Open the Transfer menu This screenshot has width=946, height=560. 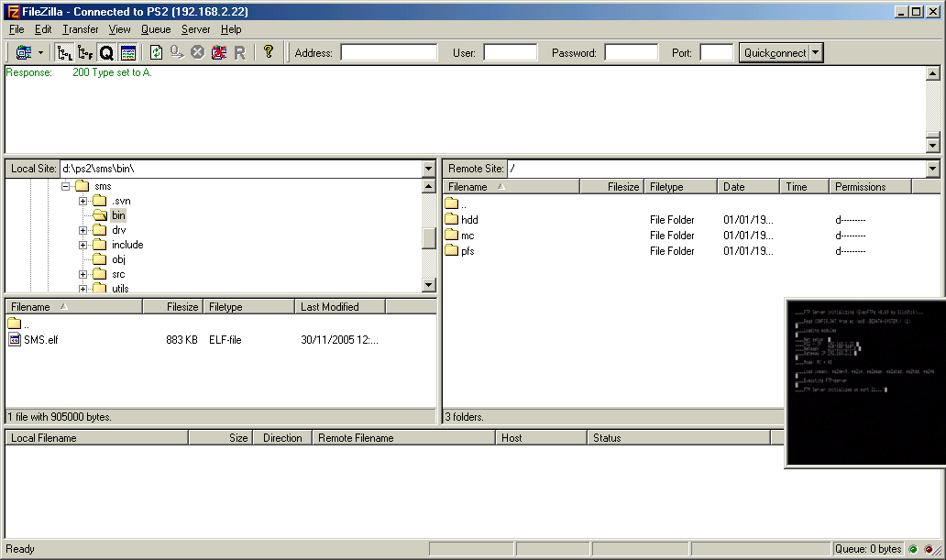pyautogui.click(x=81, y=29)
